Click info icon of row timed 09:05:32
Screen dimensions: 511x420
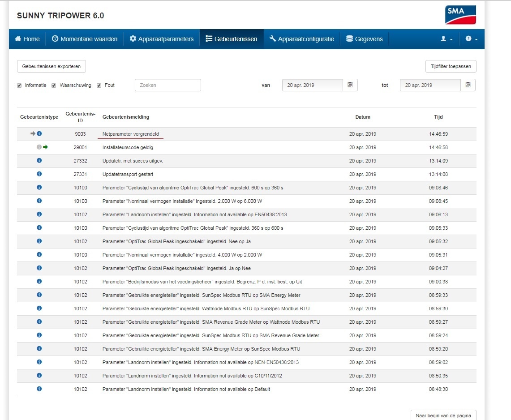point(39,241)
